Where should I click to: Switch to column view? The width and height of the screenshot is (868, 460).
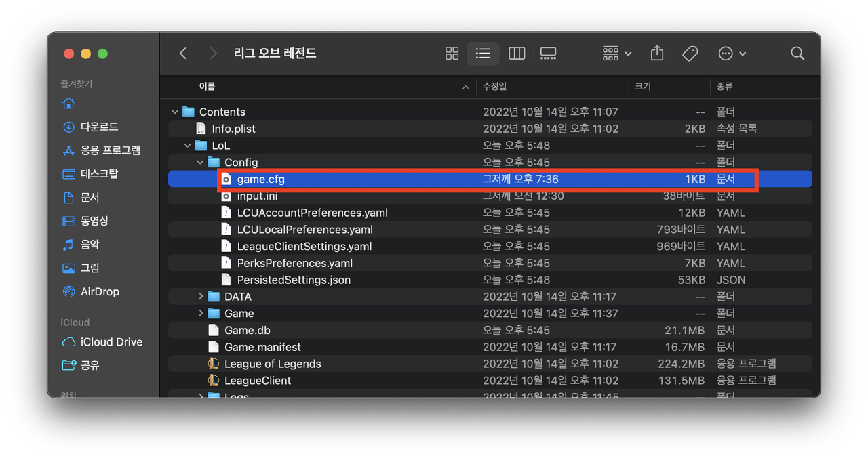(x=517, y=54)
